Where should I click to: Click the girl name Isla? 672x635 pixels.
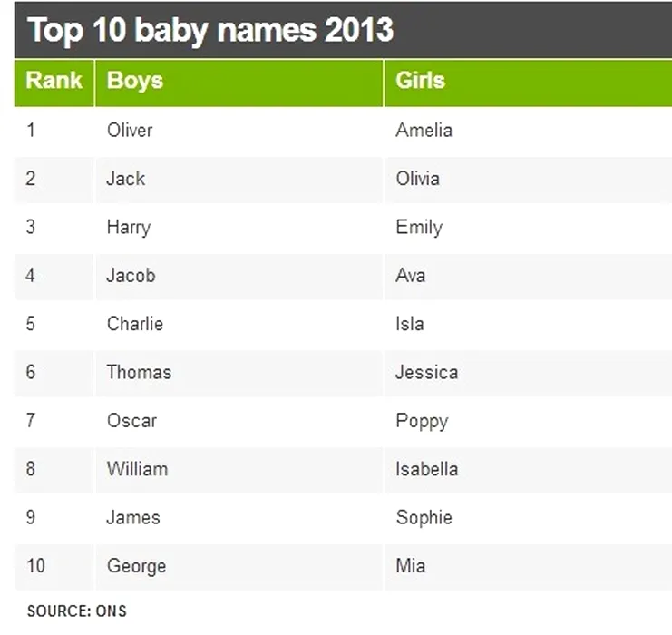[410, 324]
